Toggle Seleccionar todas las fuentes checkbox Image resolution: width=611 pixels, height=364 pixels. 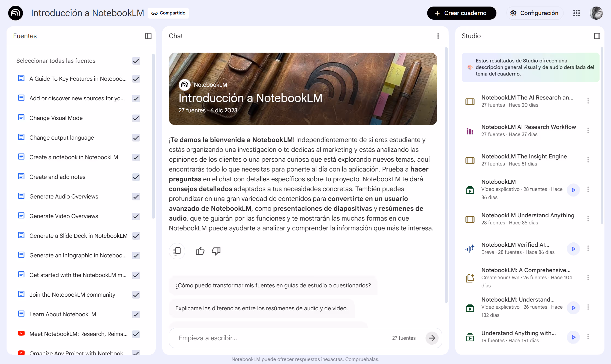point(136,61)
